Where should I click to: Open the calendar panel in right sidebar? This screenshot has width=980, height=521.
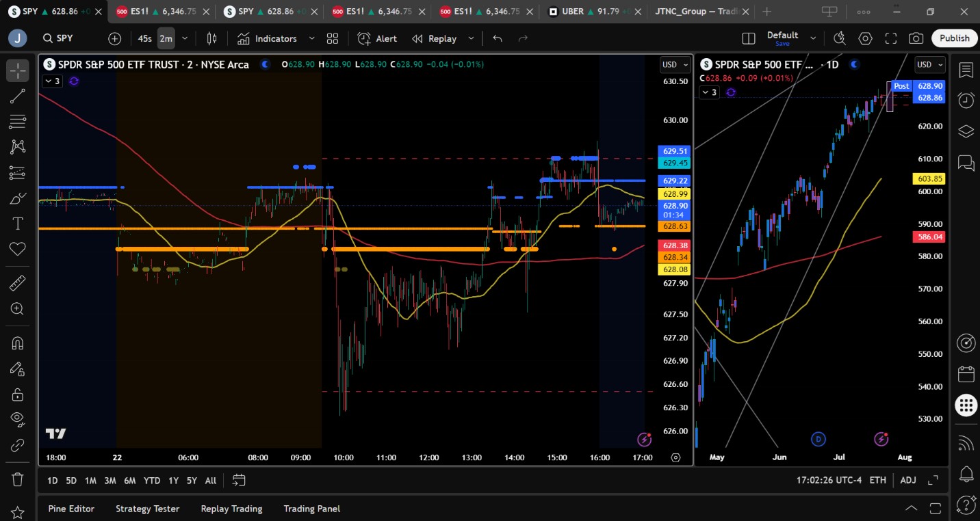(x=966, y=374)
